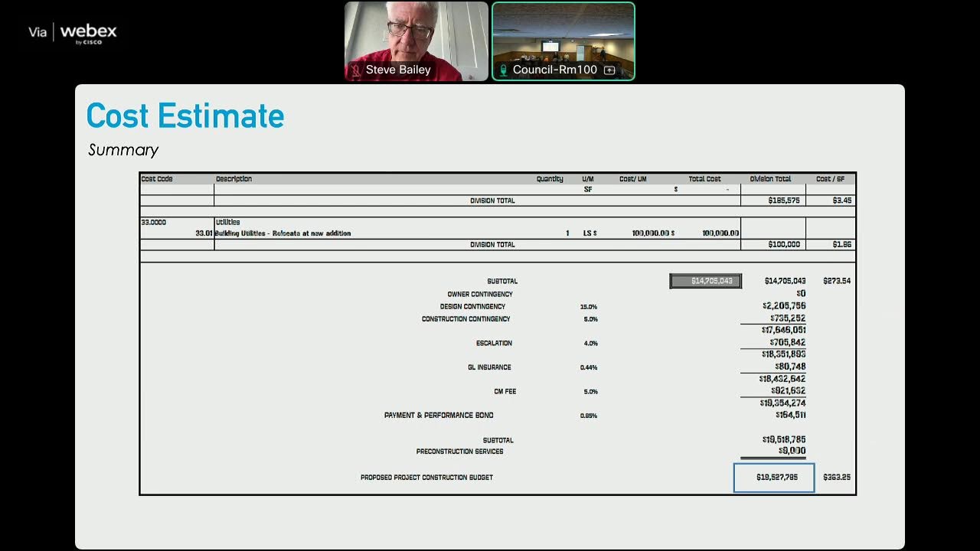Click the Total Cost column header

704,179
